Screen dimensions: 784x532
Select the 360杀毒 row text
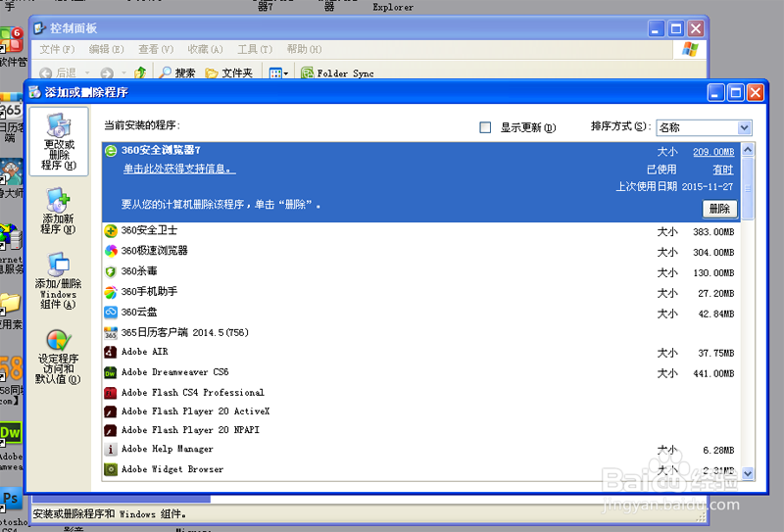tap(139, 271)
